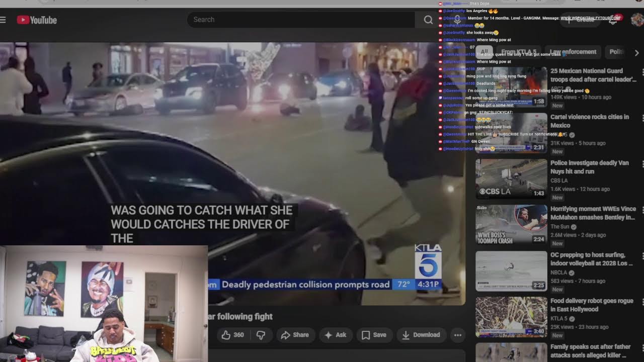Save the video to a playlist
Image resolution: width=644 pixels, height=362 pixels.
pyautogui.click(x=374, y=335)
